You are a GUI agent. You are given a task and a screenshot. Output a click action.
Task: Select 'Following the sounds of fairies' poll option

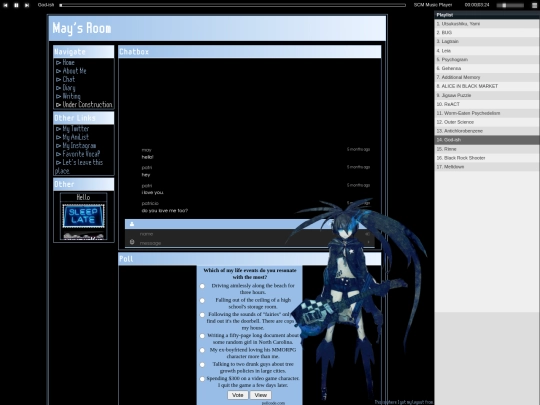point(202,315)
